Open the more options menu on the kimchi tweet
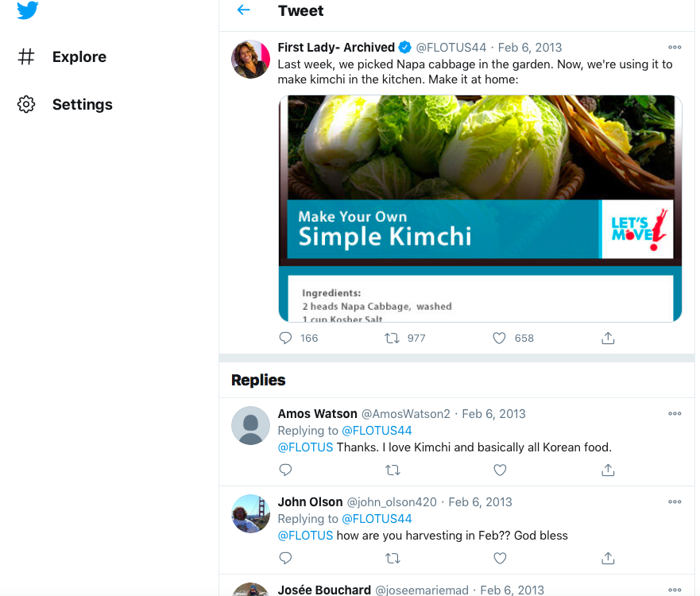This screenshot has height=596, width=700. coord(675,47)
